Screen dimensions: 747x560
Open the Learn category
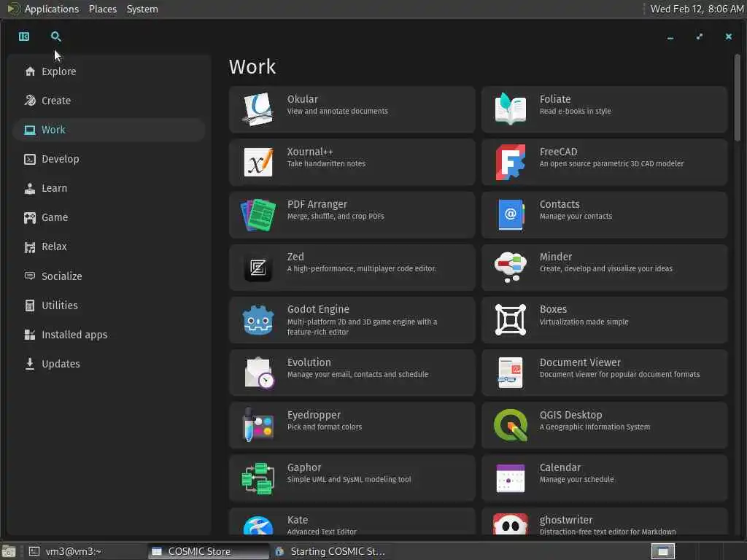[x=109, y=188]
